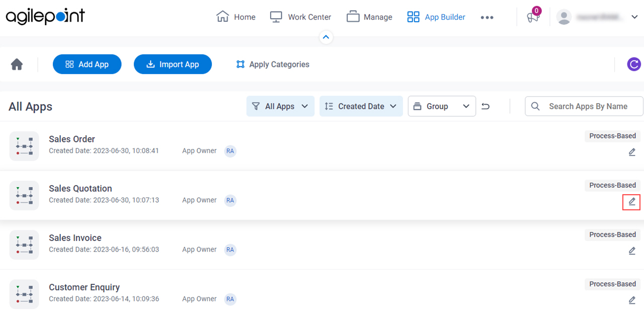Click the Sales Invoice app icon
This screenshot has width=644, height=315.
click(x=24, y=245)
